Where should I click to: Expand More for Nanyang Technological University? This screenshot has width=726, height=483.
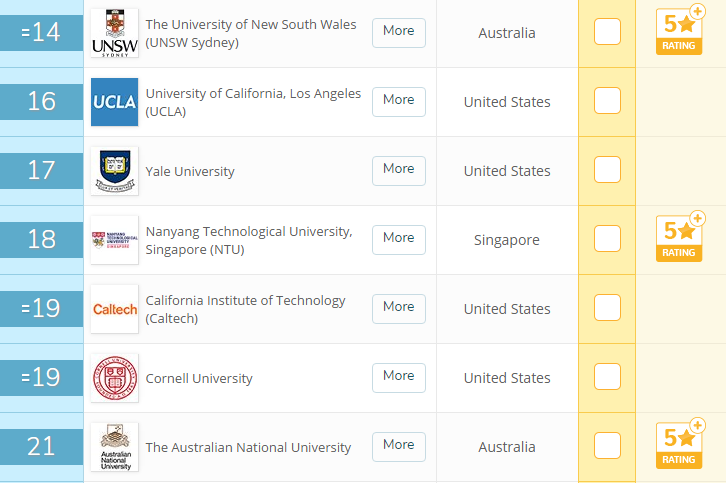pos(398,239)
